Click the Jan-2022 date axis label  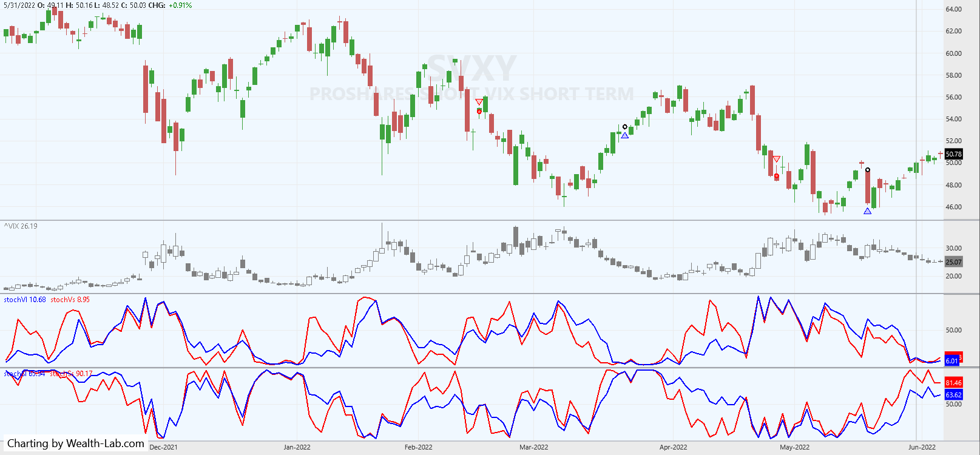pos(297,447)
